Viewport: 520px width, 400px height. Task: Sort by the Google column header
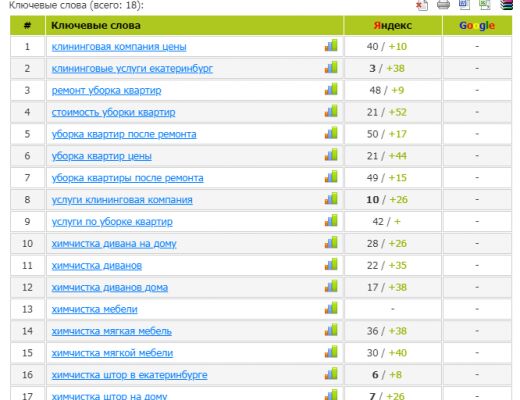tap(477, 25)
